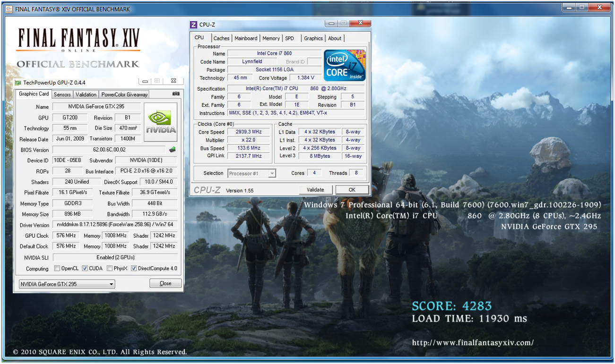Click the QPI Link value 2137.7 MHz
This screenshot has width=615, height=364.
[x=249, y=156]
